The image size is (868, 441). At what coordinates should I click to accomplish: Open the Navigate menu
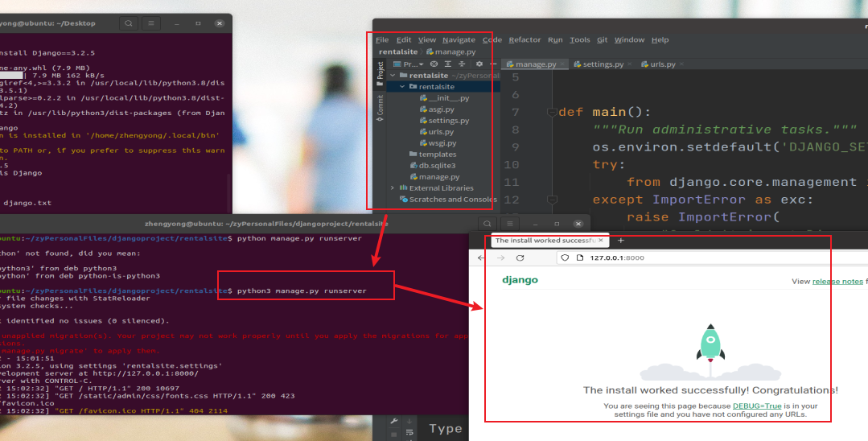[459, 40]
